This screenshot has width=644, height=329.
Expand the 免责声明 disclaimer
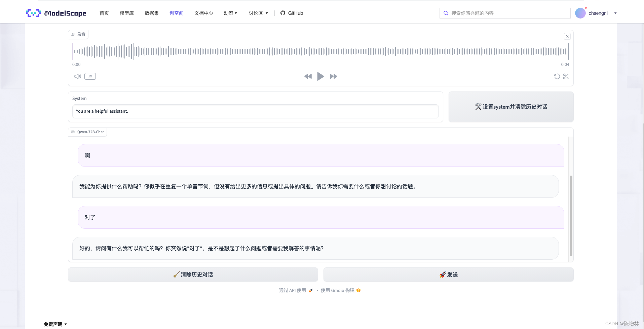pos(55,324)
